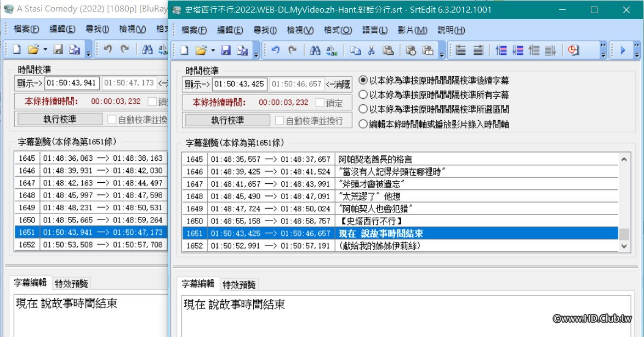The image size is (644, 337).
Task: Select 以本條為準按原時間間隔校準後續字幕 radio option
Action: pyautogui.click(x=434, y=80)
